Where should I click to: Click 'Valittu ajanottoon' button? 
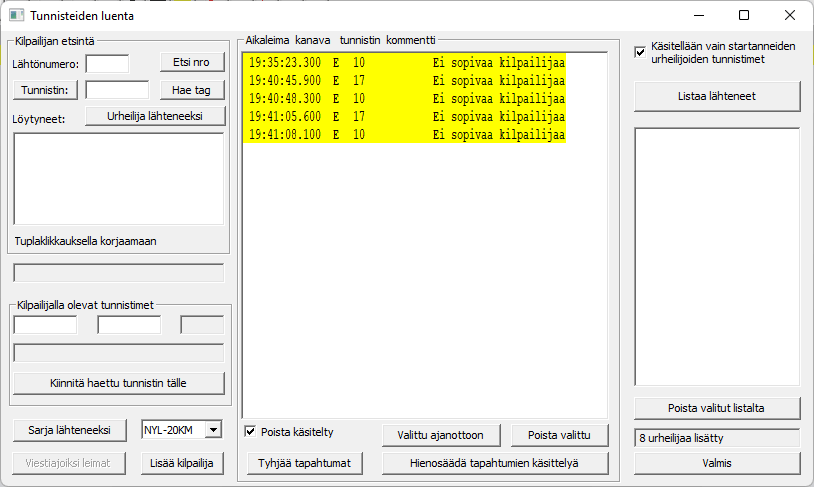440,435
